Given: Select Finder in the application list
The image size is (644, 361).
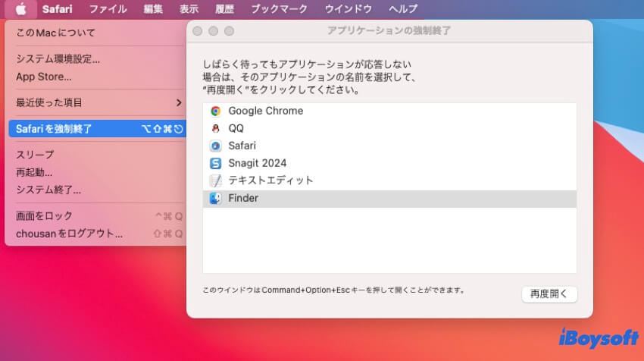Looking at the screenshot, I should (389, 198).
